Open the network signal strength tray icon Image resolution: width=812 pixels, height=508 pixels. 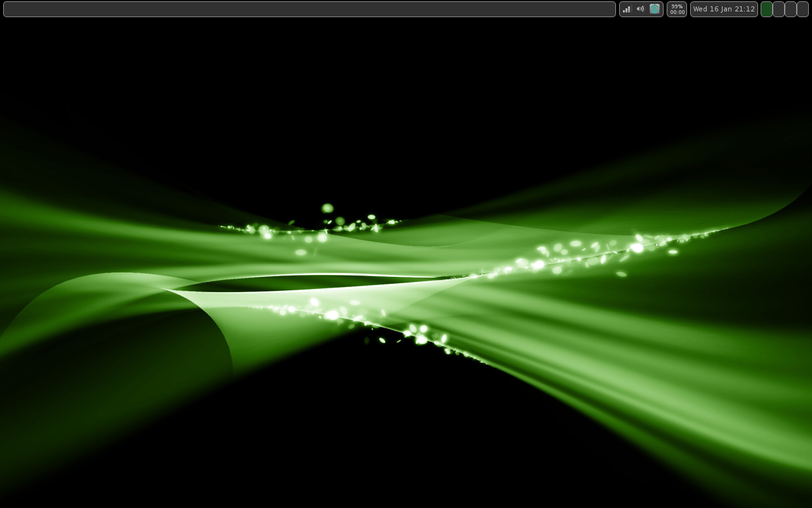coord(627,9)
